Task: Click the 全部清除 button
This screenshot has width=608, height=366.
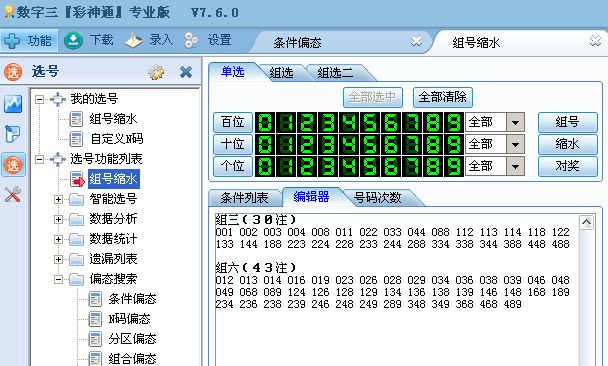Action: tap(442, 97)
